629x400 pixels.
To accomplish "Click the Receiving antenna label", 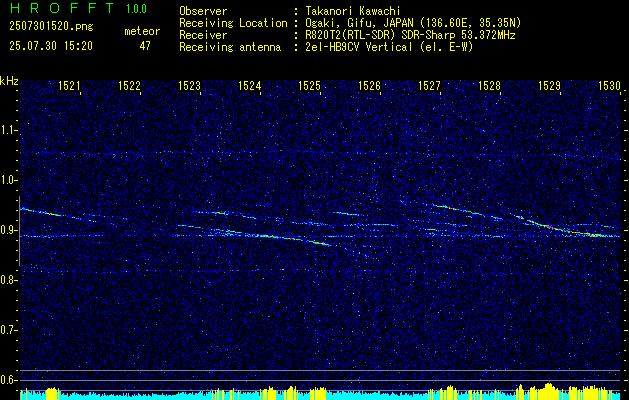I will point(230,47).
